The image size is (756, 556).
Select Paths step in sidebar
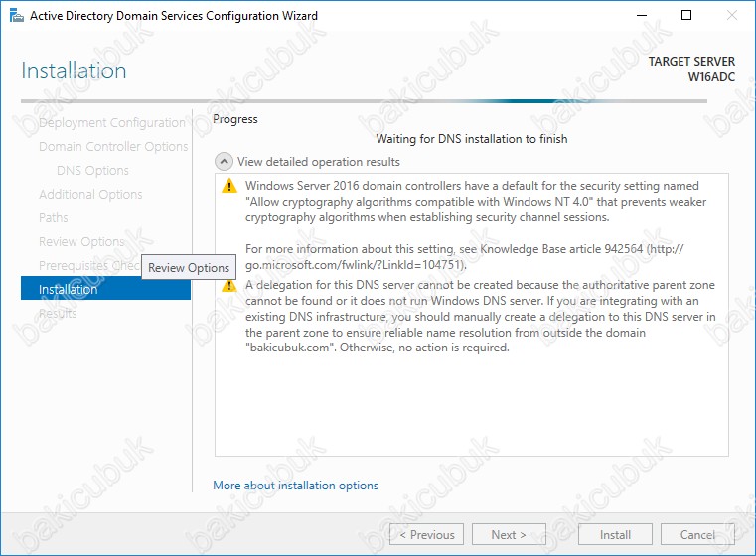(x=53, y=217)
